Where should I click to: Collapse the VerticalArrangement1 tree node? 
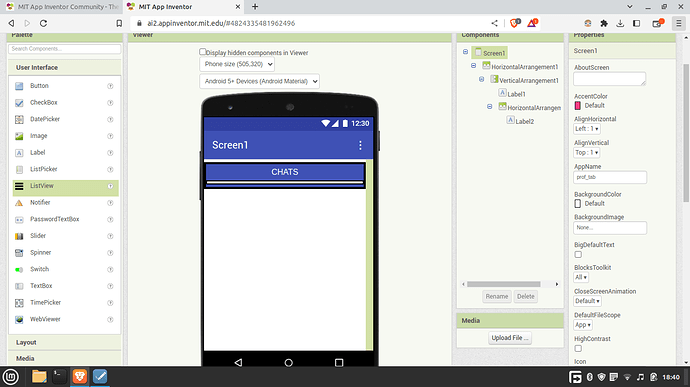point(481,80)
